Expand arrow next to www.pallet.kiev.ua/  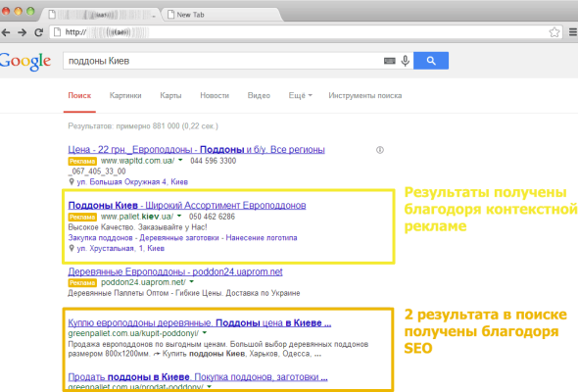[x=179, y=216]
